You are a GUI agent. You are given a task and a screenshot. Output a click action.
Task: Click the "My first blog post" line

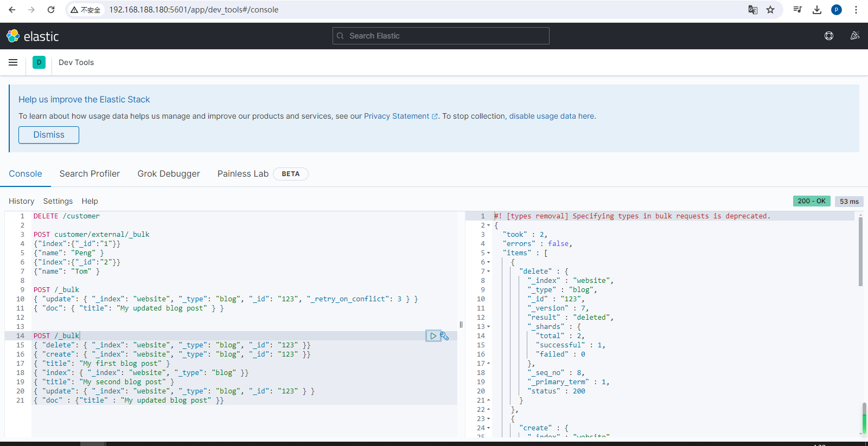(102, 364)
